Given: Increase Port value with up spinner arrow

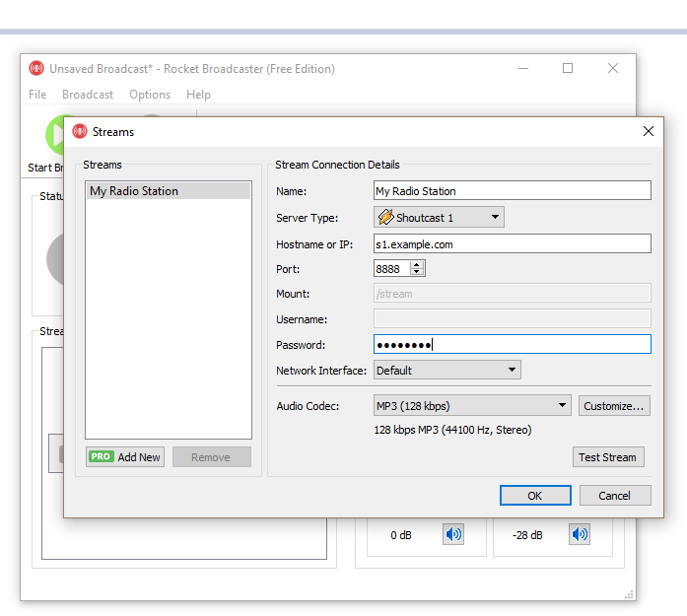Looking at the screenshot, I should click(417, 264).
